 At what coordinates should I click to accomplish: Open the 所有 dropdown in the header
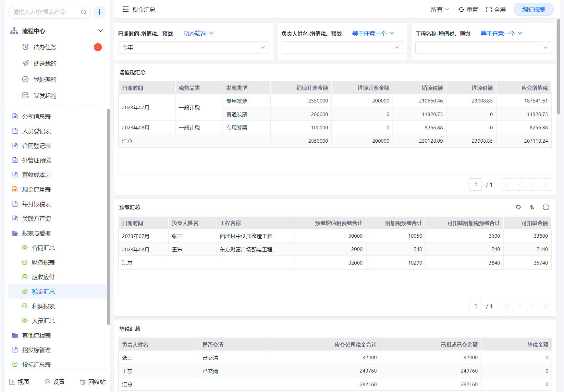440,10
